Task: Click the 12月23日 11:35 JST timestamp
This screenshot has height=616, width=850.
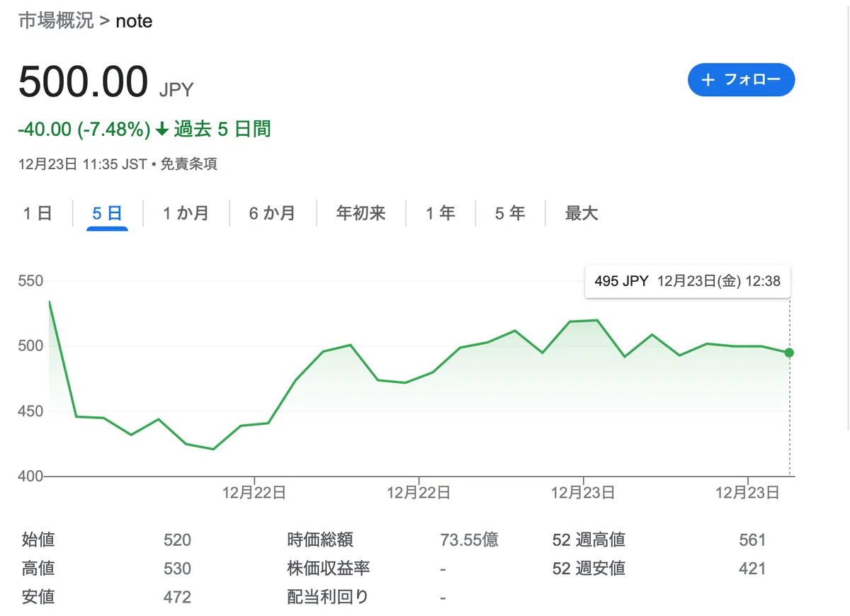Action: click(x=82, y=165)
